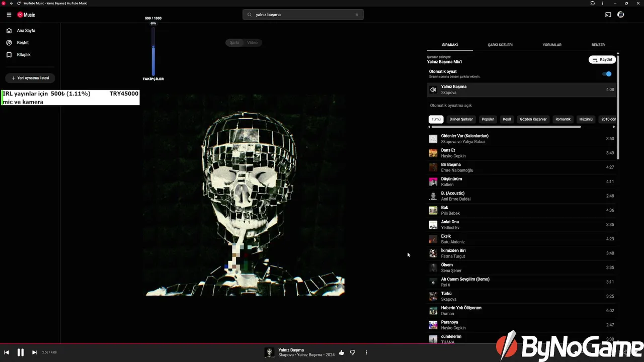Image resolution: width=644 pixels, height=362 pixels.
Task: Click the Bir Başıma album thumbnail
Action: point(433,167)
